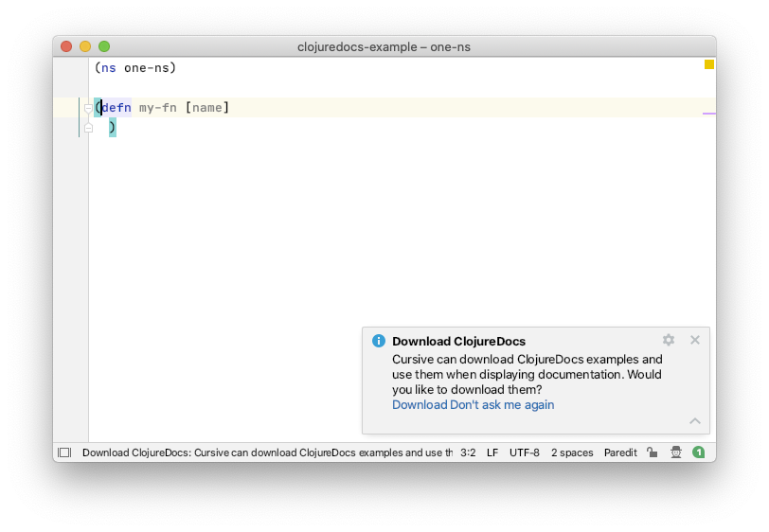The width and height of the screenshot is (769, 532).
Task: Click the blue info icon in notification
Action: 379,341
